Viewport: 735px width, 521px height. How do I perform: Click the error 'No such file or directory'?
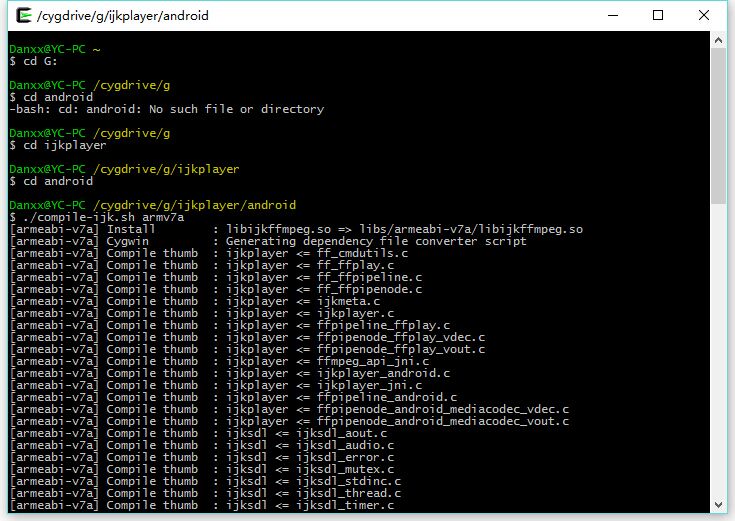coord(236,109)
